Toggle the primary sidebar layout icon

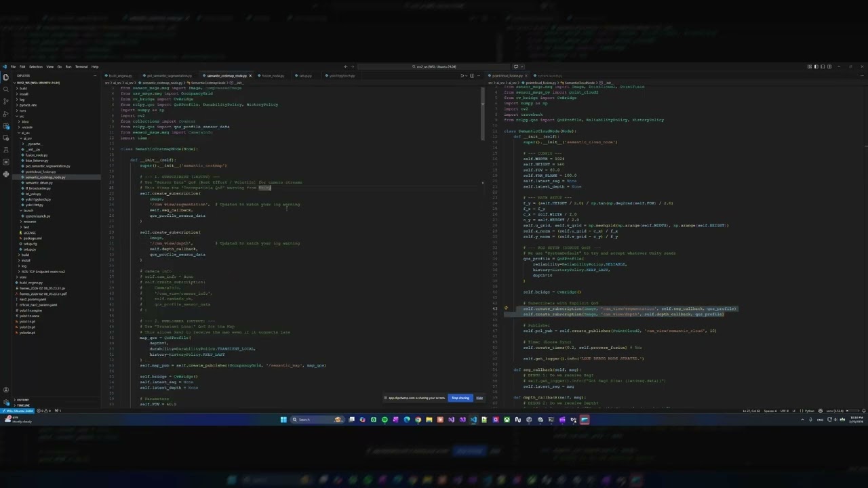pos(816,66)
